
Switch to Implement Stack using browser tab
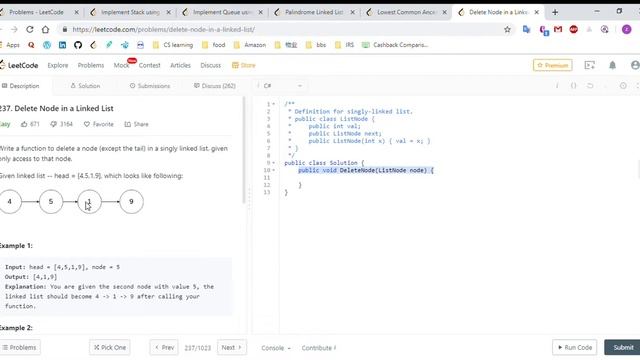pyautogui.click(x=131, y=12)
